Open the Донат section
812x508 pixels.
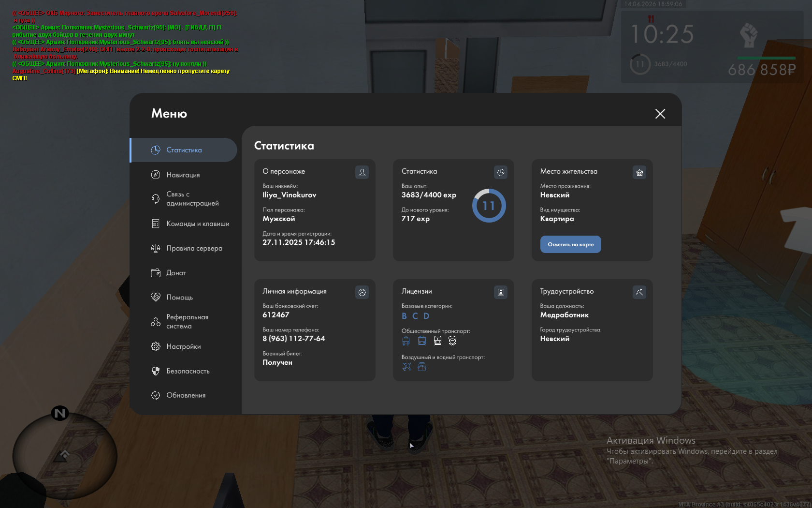176,273
